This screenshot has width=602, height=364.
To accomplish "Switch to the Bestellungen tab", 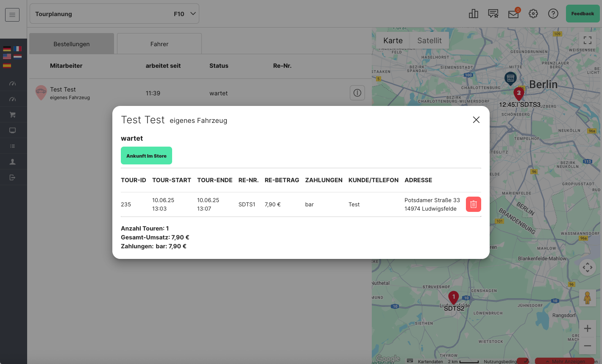I will [72, 44].
